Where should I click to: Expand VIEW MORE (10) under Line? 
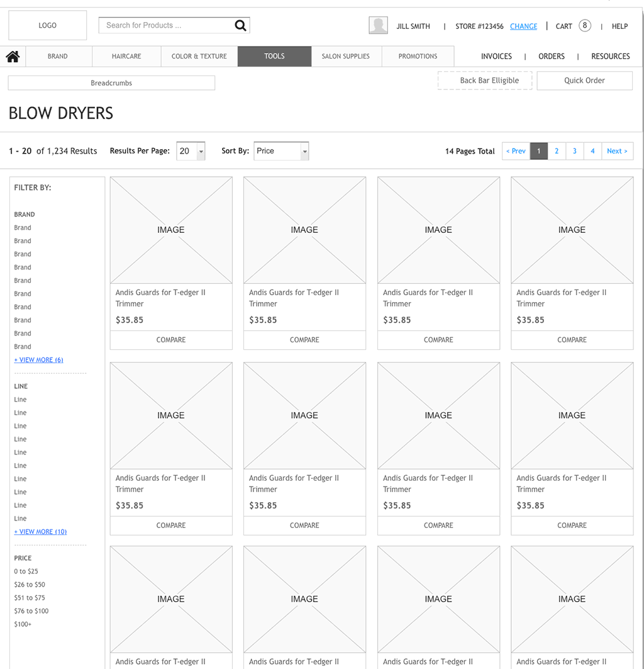[40, 532]
